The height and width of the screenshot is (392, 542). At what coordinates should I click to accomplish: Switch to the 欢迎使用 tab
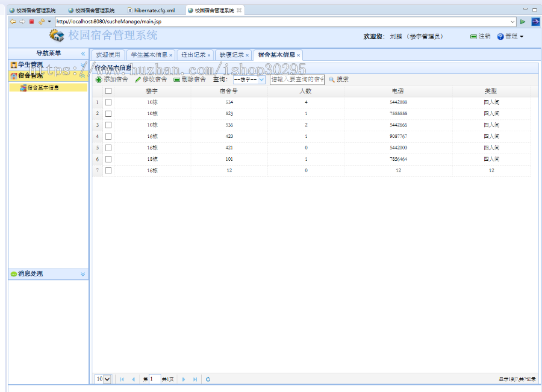click(108, 55)
